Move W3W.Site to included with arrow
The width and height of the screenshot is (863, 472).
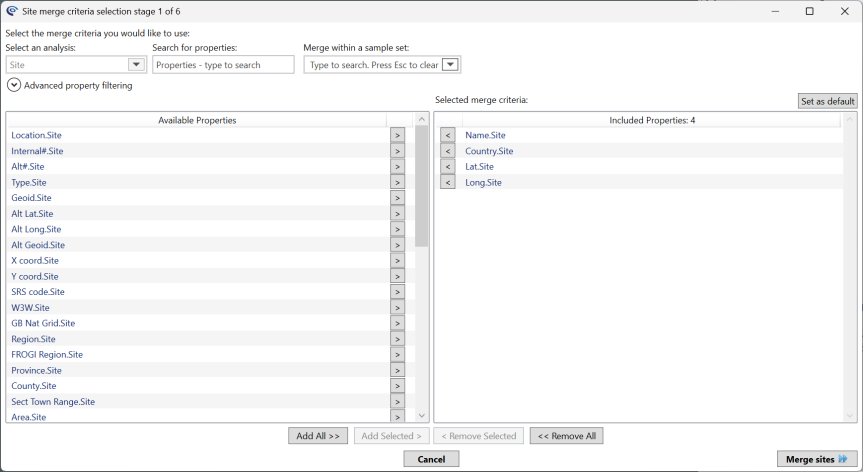pos(397,308)
